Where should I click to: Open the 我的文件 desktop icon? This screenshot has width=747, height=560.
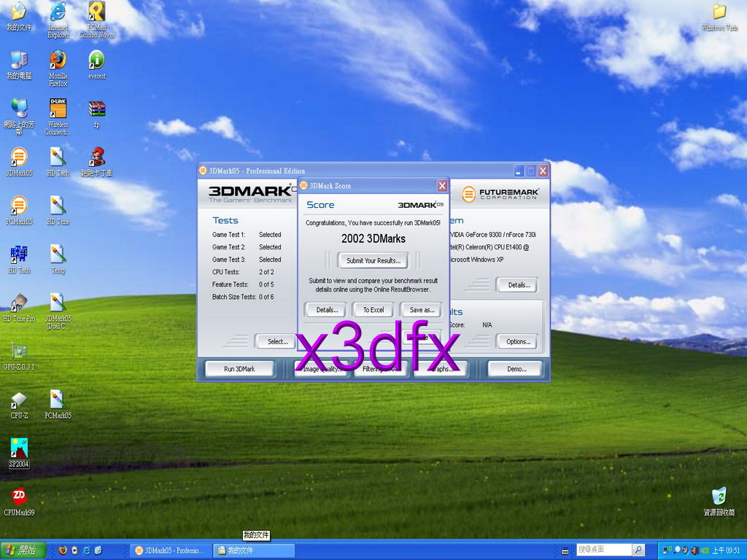[x=18, y=16]
